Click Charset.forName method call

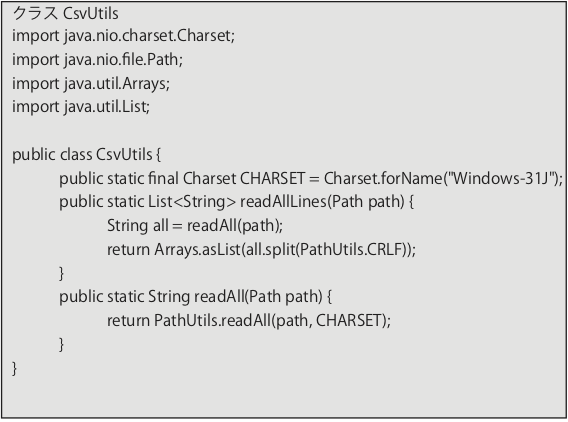pyautogui.click(x=383, y=178)
